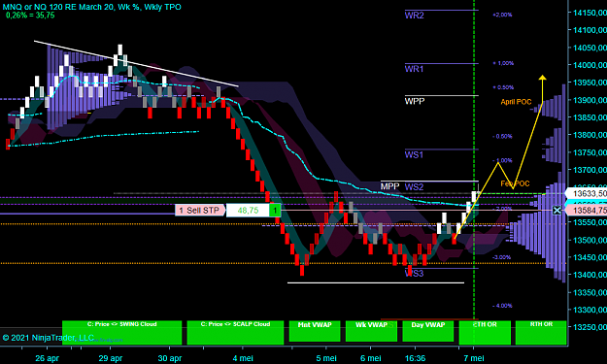Screen dimensions: 607x364
Task: Click the '0,26% = 35,75' readout
Action: click(x=30, y=16)
